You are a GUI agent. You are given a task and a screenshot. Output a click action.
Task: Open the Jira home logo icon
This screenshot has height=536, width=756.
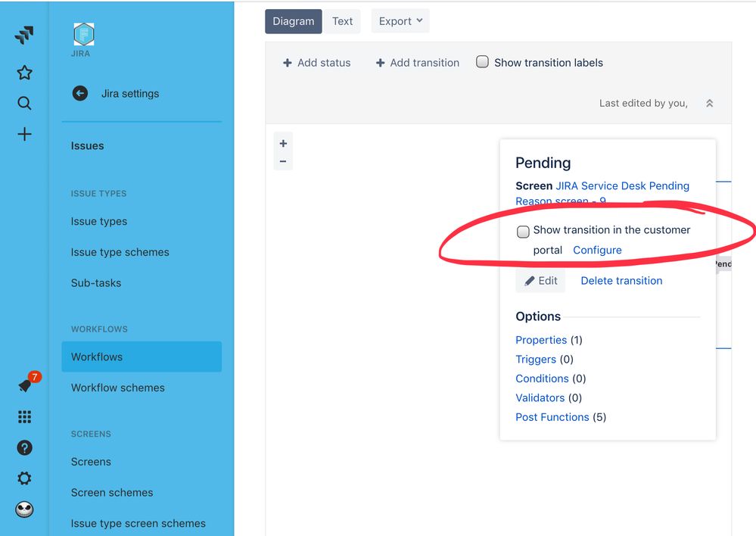[24, 35]
